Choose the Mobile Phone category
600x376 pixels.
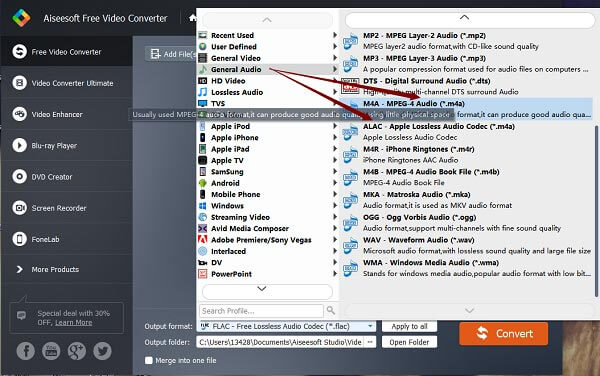[x=268, y=194]
